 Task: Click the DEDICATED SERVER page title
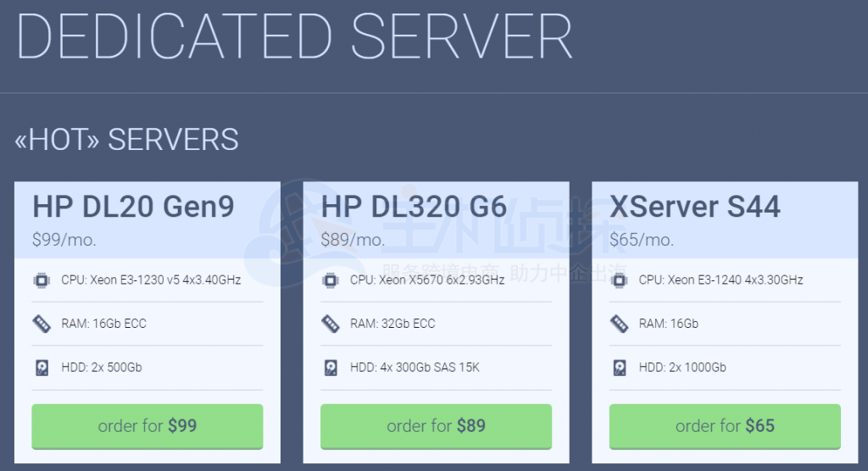click(294, 36)
